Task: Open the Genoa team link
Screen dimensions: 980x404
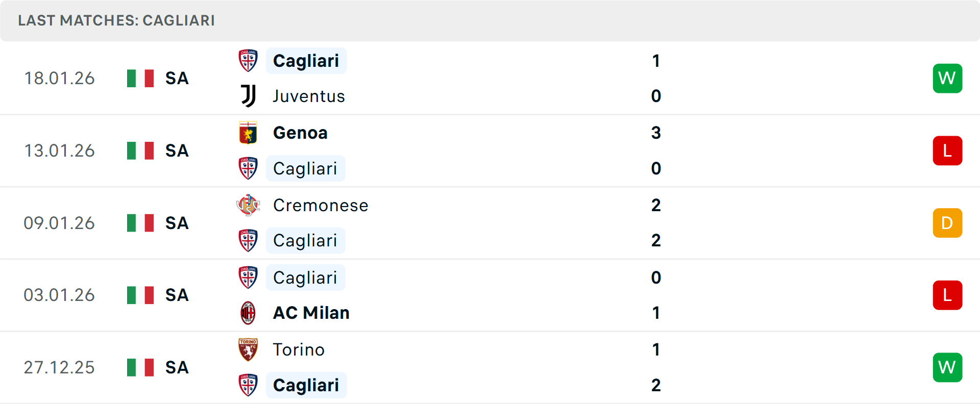Action: click(x=300, y=133)
